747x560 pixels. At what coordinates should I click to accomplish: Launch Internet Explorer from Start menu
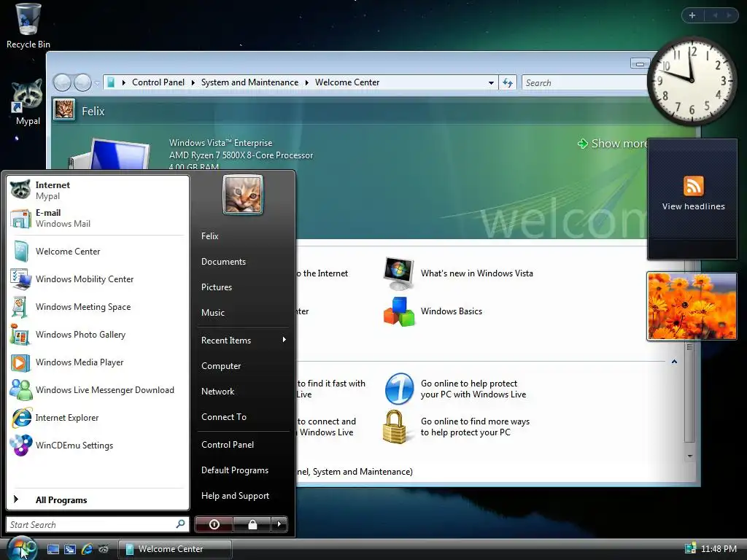pyautogui.click(x=98, y=418)
